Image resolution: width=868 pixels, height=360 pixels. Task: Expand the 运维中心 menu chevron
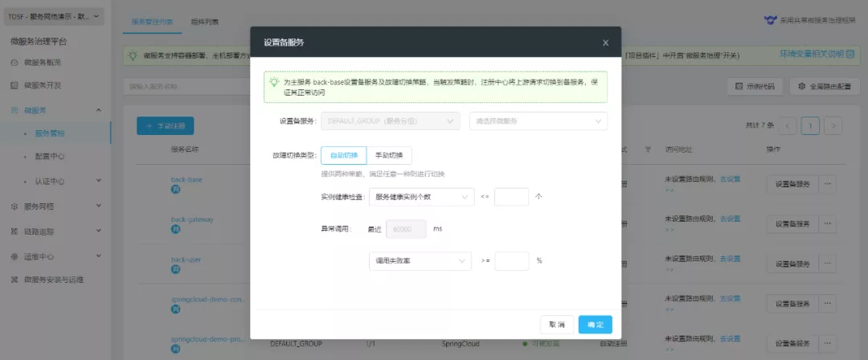[x=99, y=257]
